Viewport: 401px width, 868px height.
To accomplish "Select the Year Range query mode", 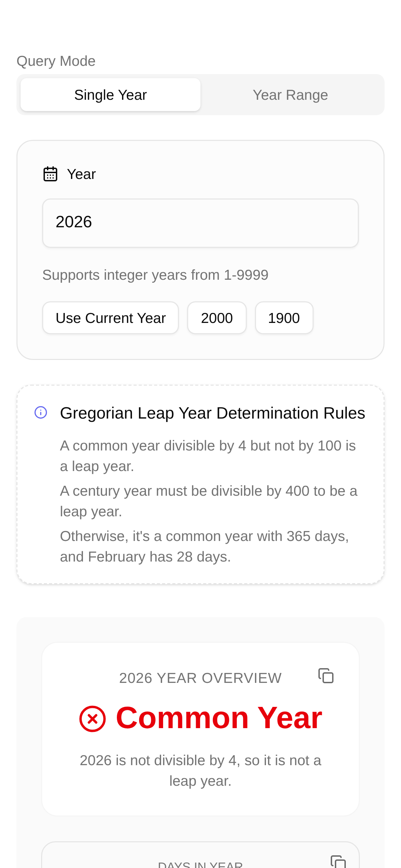I will pyautogui.click(x=290, y=95).
